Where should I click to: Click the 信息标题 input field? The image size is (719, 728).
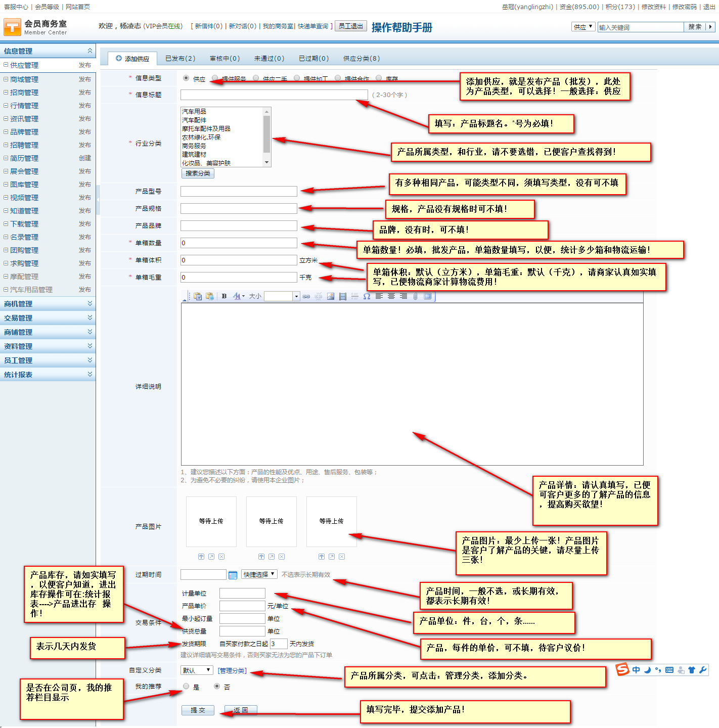(274, 95)
